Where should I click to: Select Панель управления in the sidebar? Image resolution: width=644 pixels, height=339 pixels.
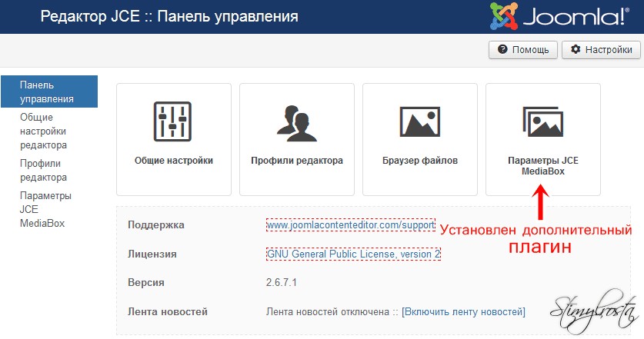click(49, 91)
